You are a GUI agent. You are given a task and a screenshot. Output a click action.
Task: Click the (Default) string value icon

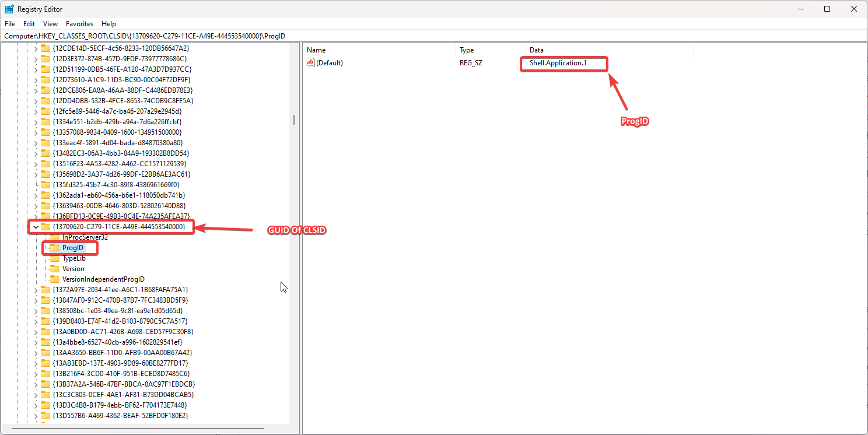point(310,63)
